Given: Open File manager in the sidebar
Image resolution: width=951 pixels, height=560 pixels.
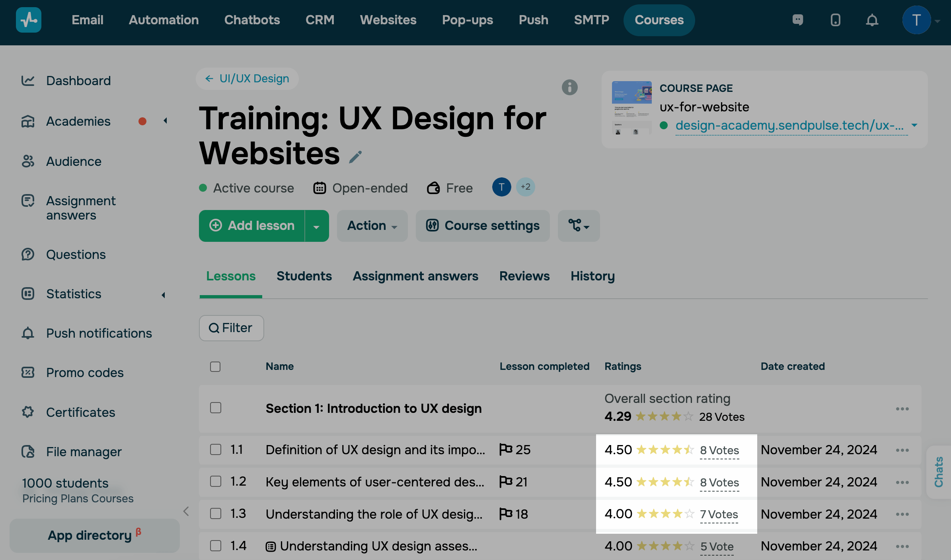Looking at the screenshot, I should click(84, 451).
